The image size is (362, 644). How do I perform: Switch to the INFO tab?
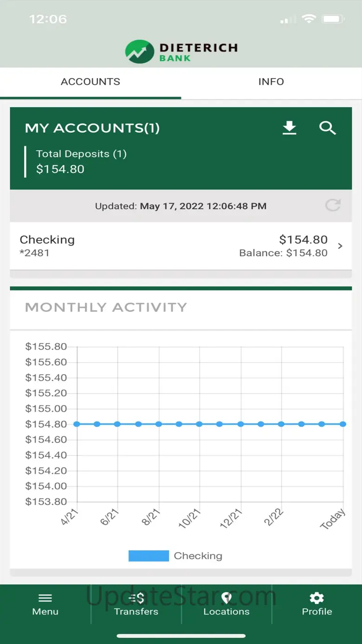(x=271, y=82)
